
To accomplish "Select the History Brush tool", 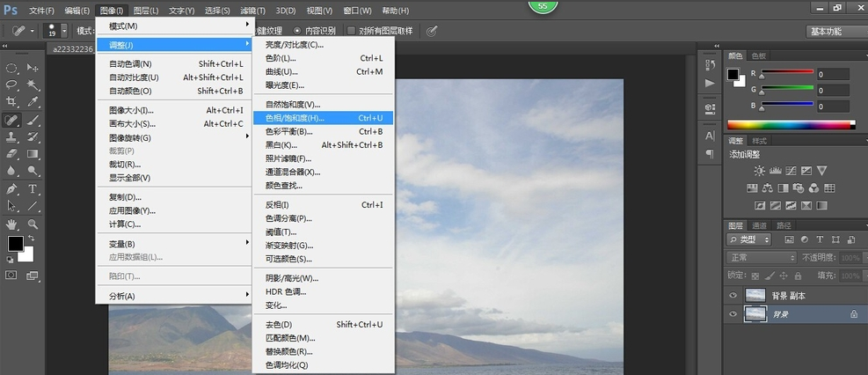I will pyautogui.click(x=33, y=136).
